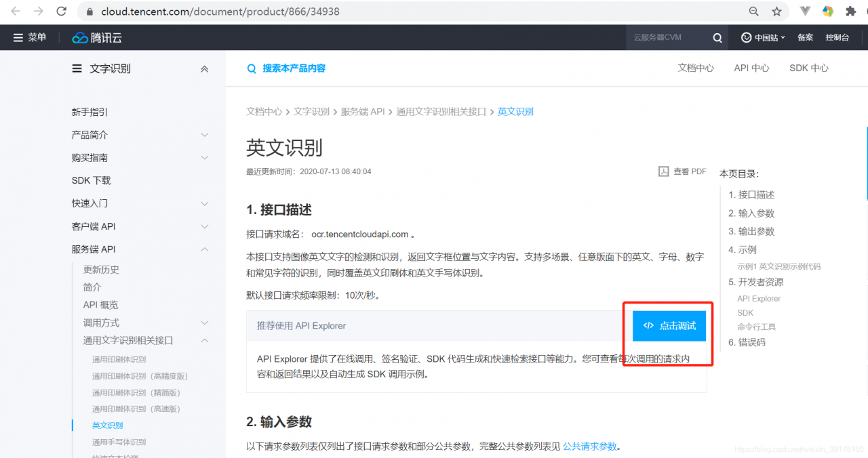This screenshot has height=458, width=868.
Task: Open SDK 中心 tab
Action: 809,68
